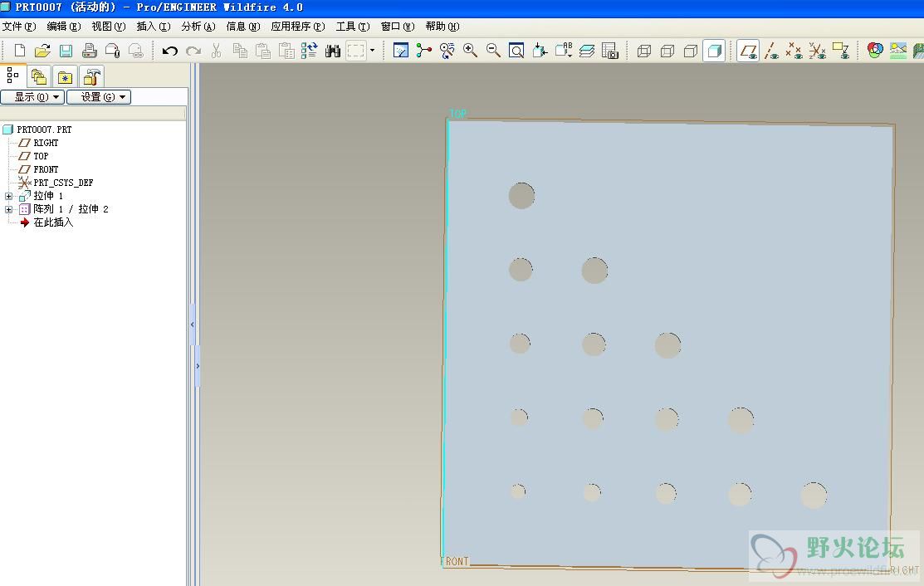924x586 pixels.
Task: Collapse navigator with the left arrow handle
Action: pyautogui.click(x=192, y=325)
